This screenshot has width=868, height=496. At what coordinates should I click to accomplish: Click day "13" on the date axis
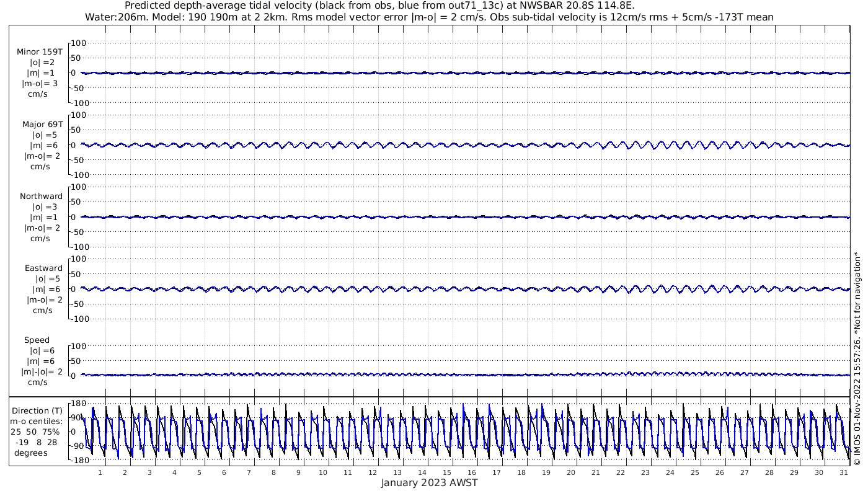pos(397,472)
